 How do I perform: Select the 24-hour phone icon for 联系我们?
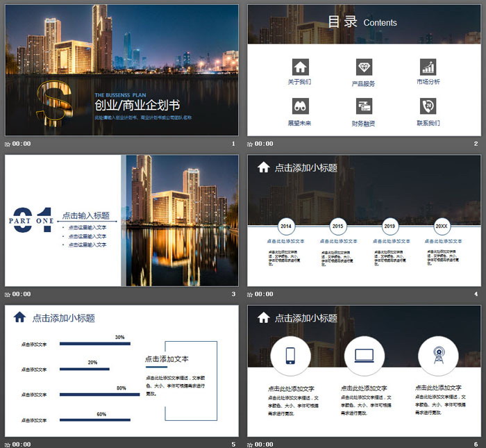tap(428, 106)
